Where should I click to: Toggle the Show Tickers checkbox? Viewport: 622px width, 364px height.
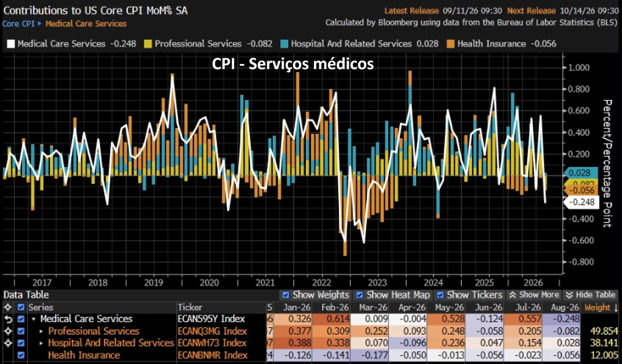click(439, 295)
